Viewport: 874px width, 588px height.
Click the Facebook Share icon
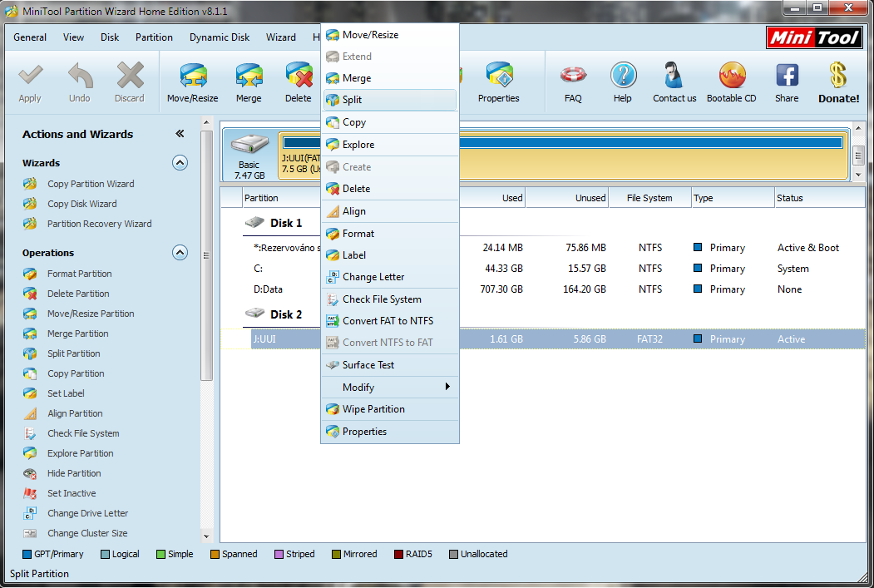coord(787,75)
